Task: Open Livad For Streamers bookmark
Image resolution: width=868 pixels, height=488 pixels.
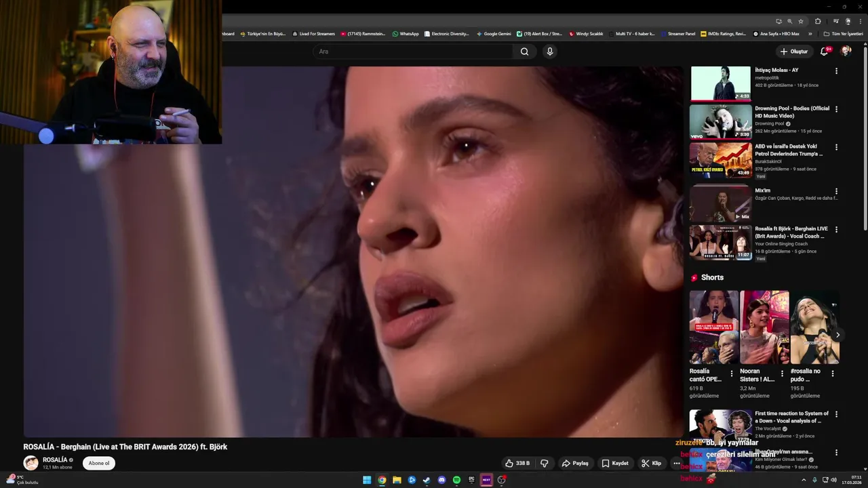Action: click(x=313, y=34)
